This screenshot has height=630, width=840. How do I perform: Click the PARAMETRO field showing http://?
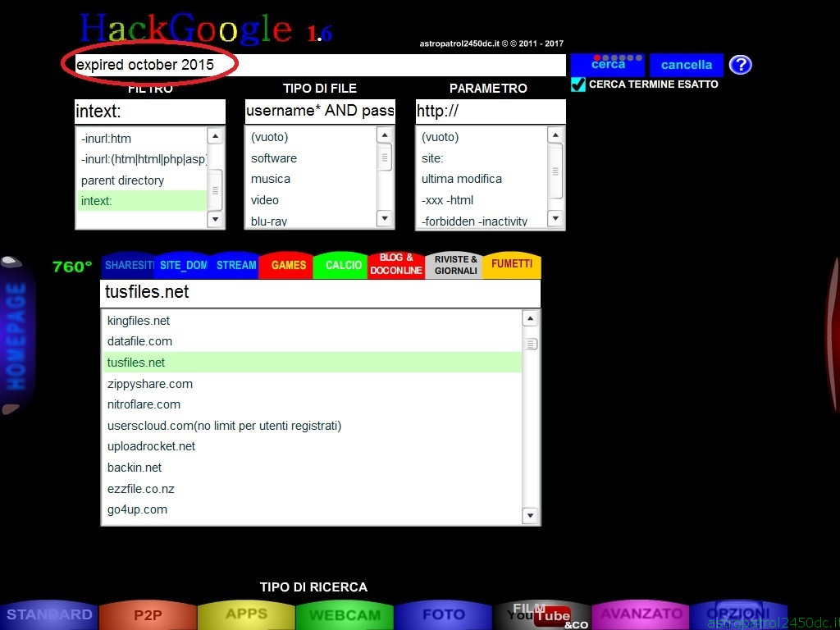point(491,112)
